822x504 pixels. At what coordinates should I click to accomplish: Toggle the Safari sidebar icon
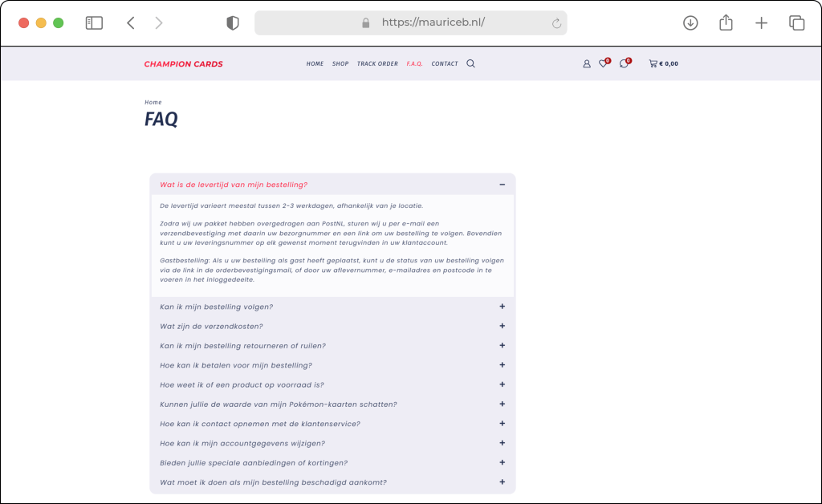click(95, 22)
